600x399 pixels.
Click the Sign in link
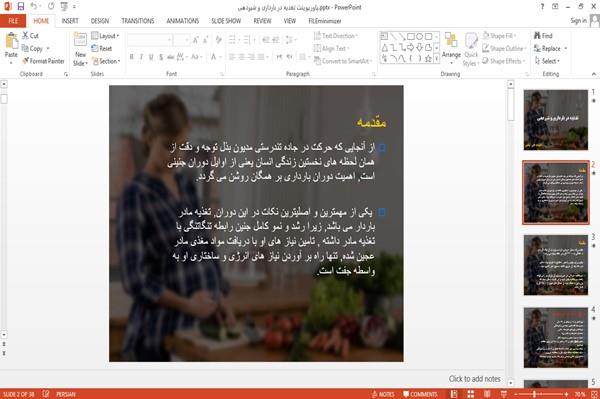click(x=578, y=21)
